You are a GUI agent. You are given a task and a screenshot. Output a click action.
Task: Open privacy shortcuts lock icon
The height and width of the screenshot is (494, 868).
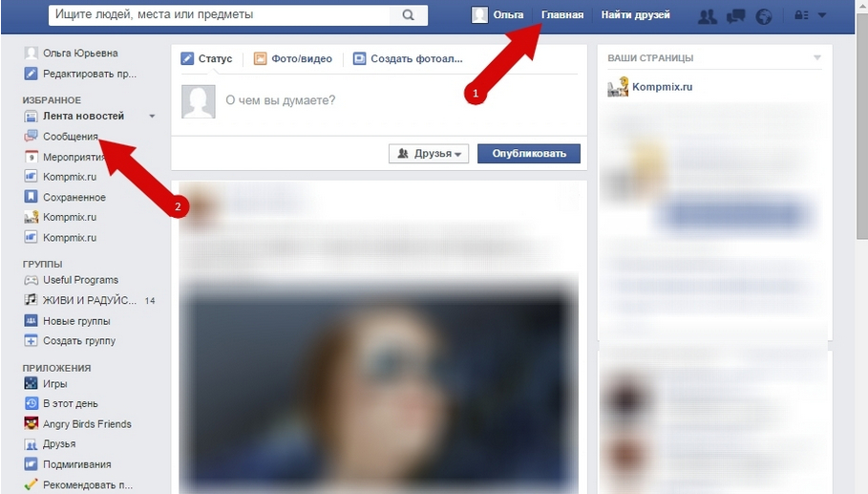801,15
